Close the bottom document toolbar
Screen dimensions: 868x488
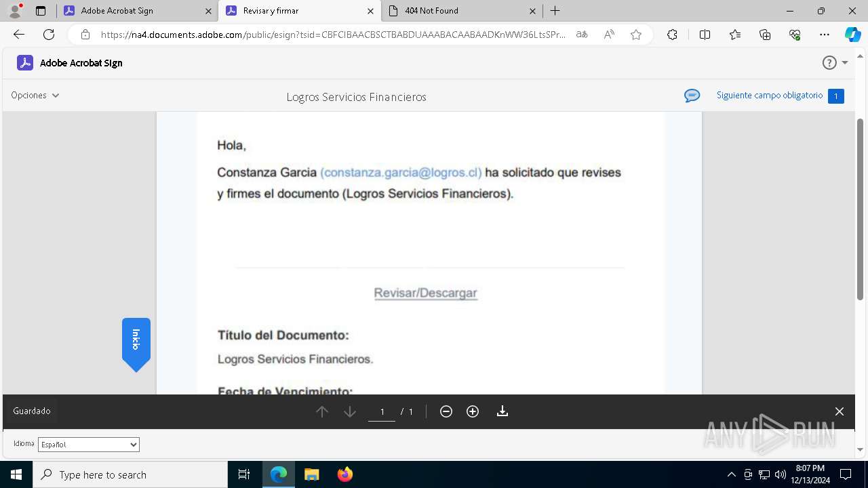pyautogui.click(x=840, y=411)
